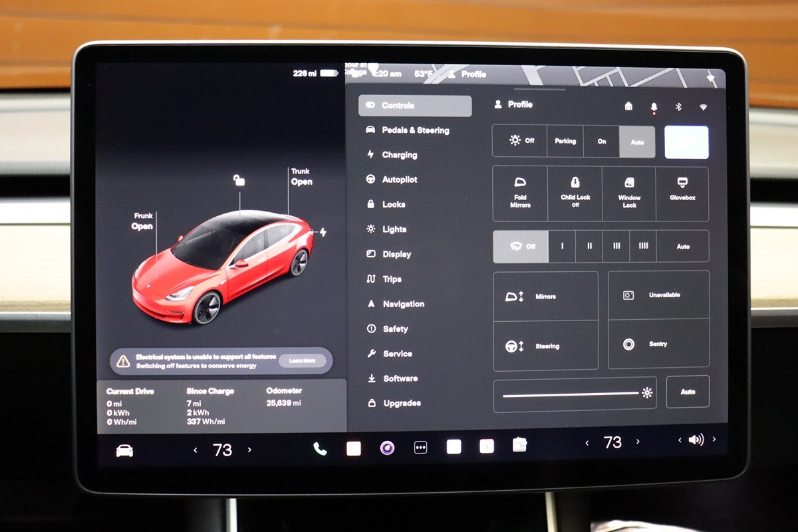Select the Charging menu item
The width and height of the screenshot is (798, 532).
399,155
